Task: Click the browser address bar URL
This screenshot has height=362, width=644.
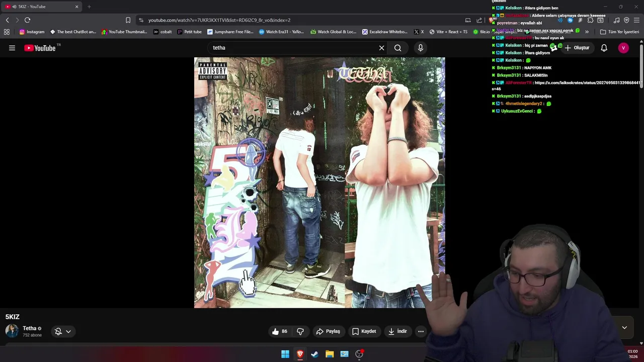Action: pos(219,20)
